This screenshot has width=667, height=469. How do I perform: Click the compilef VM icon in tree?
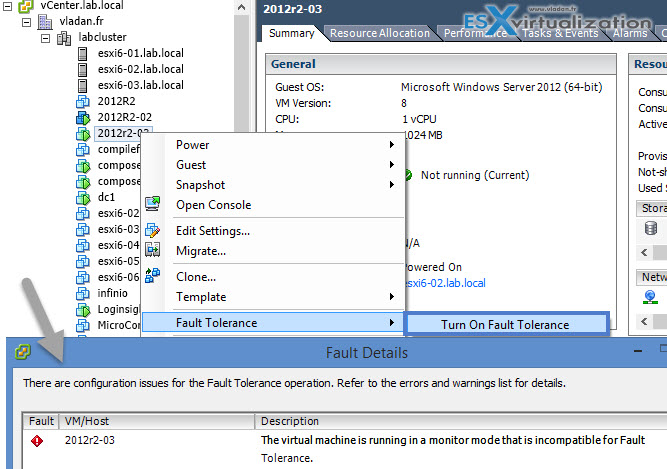point(83,150)
